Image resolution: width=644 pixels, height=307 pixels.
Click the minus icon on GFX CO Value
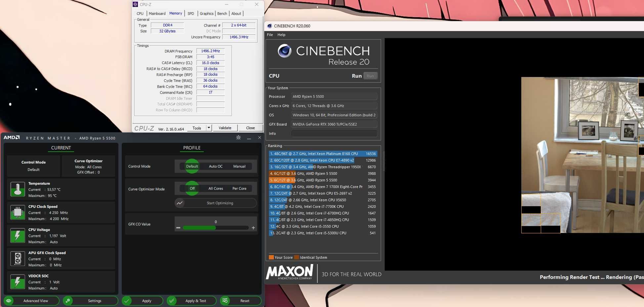[178, 228]
